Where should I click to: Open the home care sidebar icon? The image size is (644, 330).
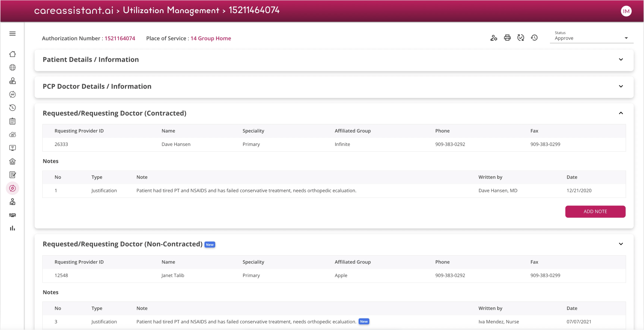pyautogui.click(x=12, y=161)
